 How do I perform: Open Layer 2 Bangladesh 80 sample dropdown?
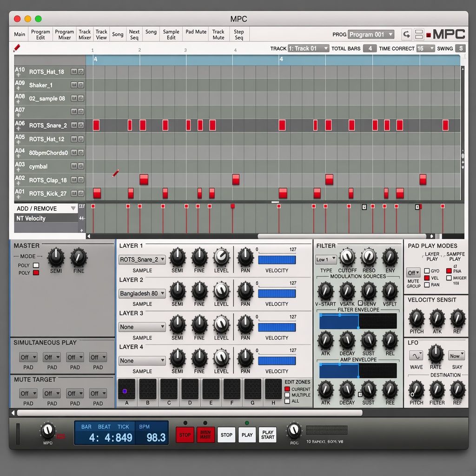142,293
